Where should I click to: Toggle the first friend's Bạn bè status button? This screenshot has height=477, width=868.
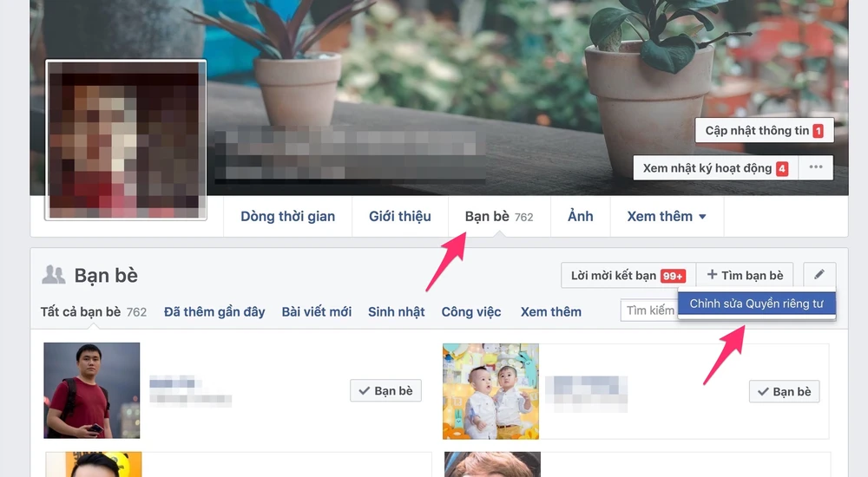(385, 391)
